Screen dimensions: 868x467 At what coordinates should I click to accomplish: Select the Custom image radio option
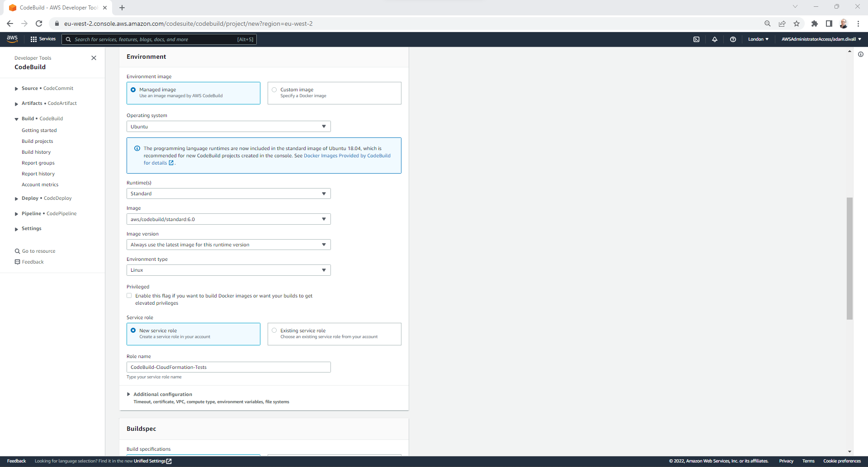(274, 90)
